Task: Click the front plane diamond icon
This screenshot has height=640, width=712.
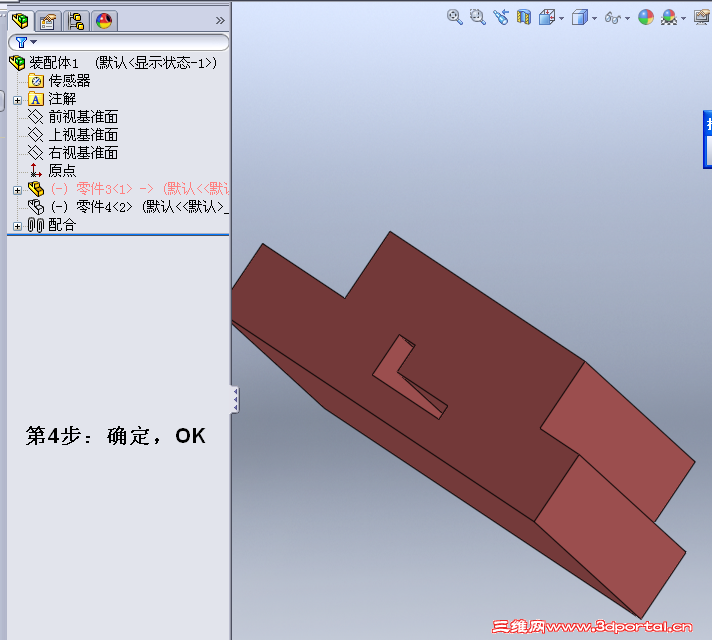Action: 35,117
